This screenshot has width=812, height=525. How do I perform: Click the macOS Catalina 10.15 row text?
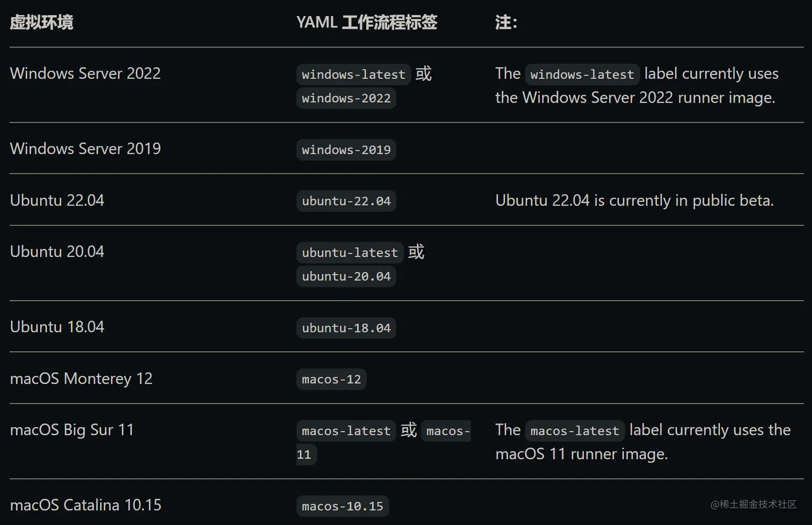point(85,505)
